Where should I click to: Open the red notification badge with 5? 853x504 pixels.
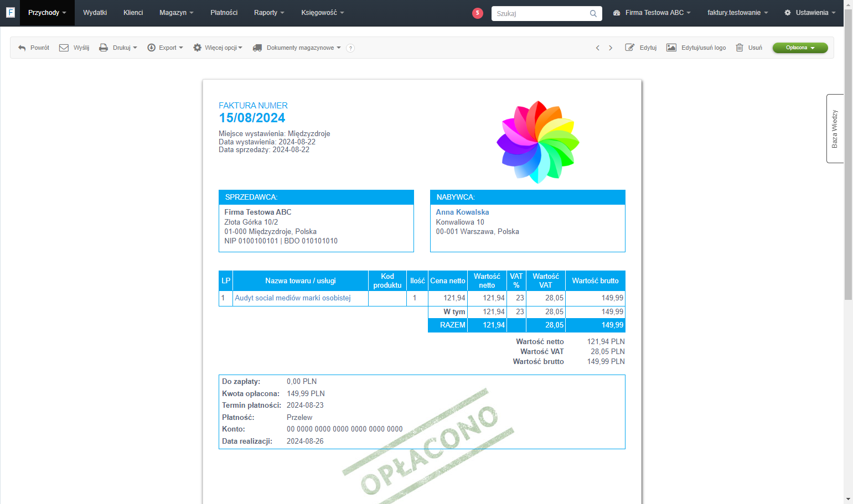tap(478, 13)
